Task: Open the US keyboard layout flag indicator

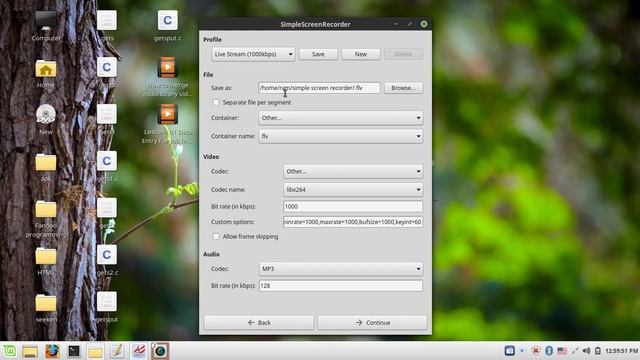Action: pos(562,351)
